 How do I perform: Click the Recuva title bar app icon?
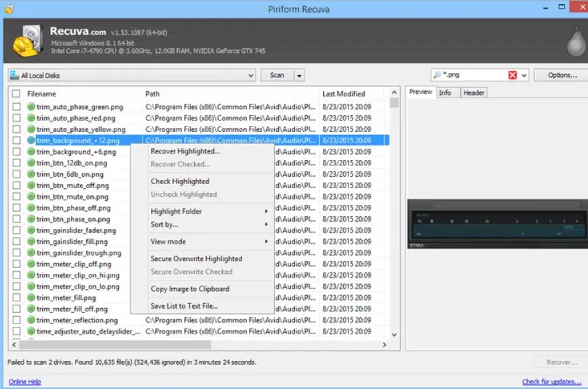tap(9, 9)
